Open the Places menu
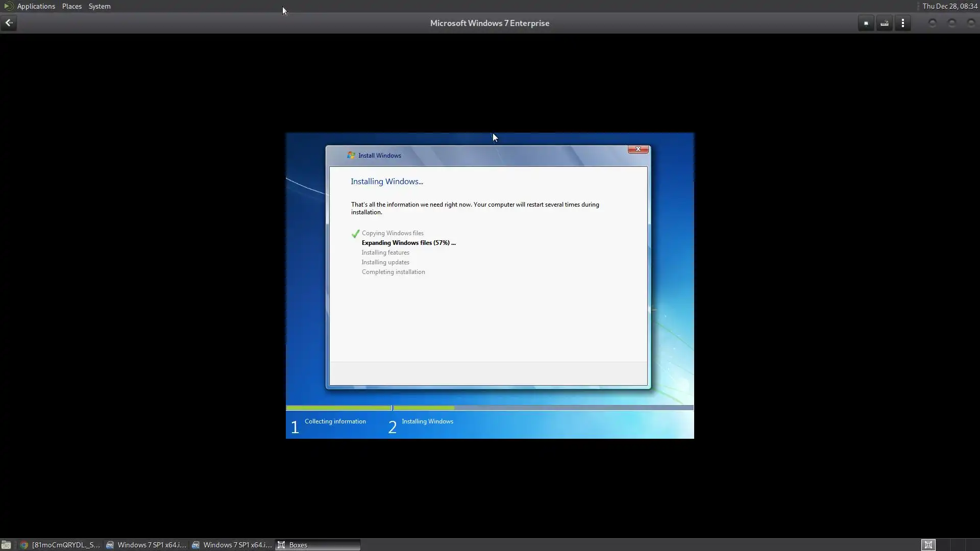The width and height of the screenshot is (980, 551). tap(71, 6)
